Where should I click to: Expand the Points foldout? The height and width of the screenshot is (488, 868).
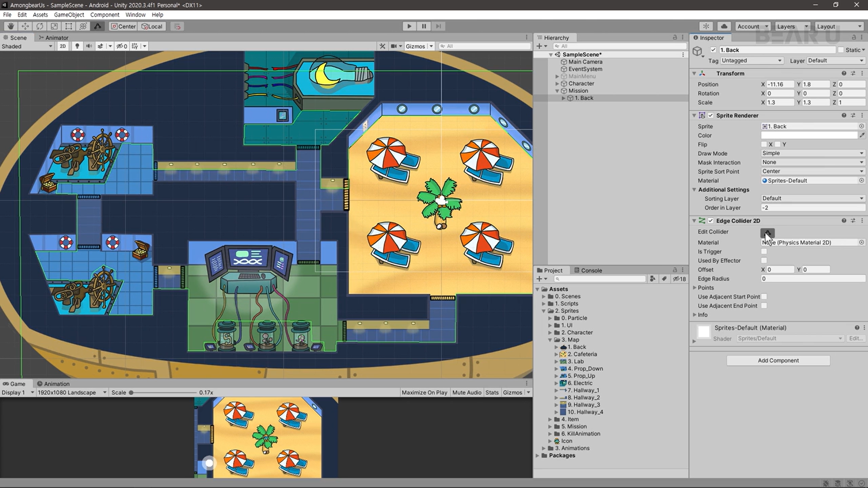pos(695,288)
